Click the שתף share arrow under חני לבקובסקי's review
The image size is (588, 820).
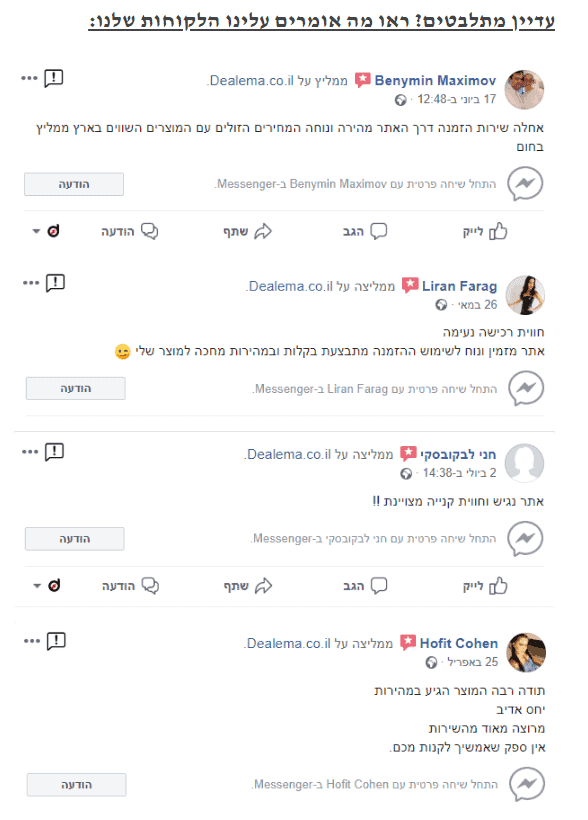click(263, 586)
